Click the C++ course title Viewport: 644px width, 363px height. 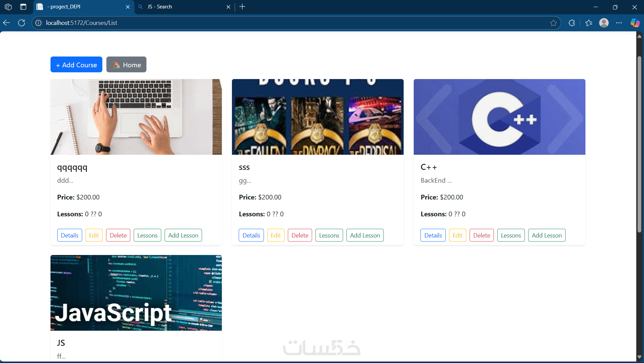tap(429, 167)
